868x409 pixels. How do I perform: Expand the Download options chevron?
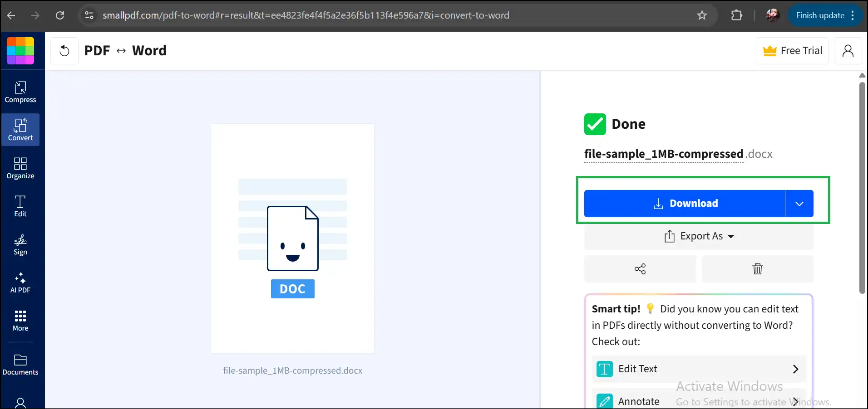point(799,204)
